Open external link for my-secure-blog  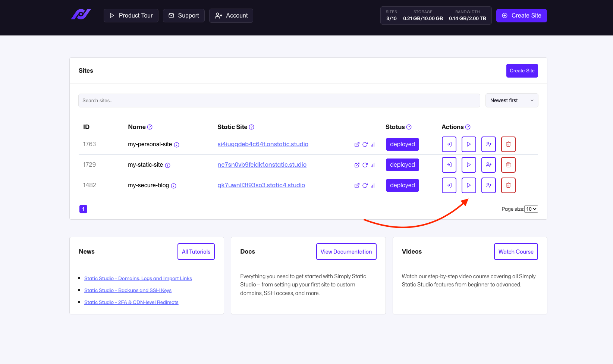(x=357, y=186)
